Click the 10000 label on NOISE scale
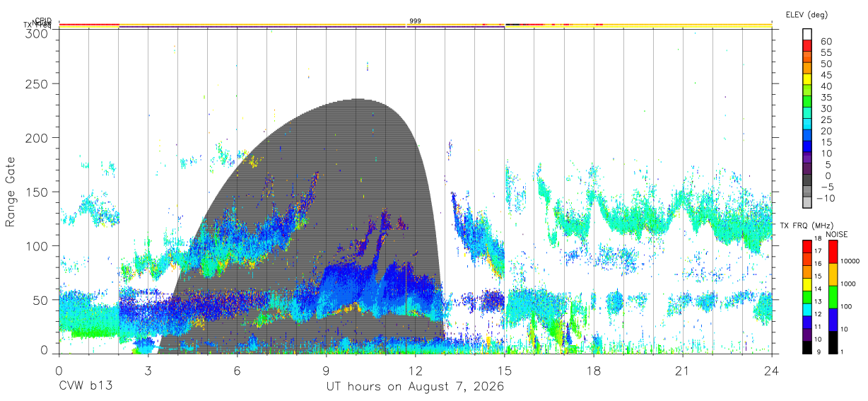The image size is (868, 401). [x=850, y=261]
